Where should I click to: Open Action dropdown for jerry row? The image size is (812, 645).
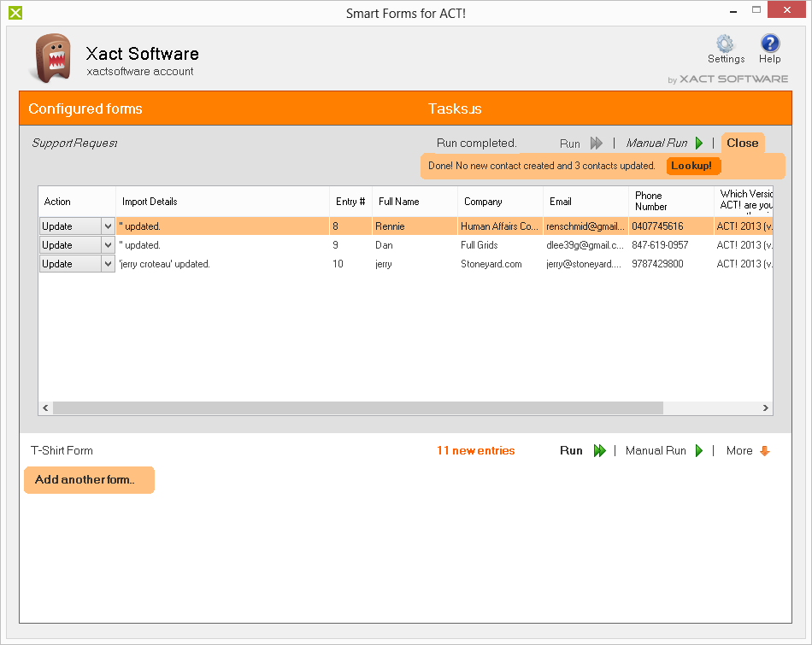click(108, 264)
